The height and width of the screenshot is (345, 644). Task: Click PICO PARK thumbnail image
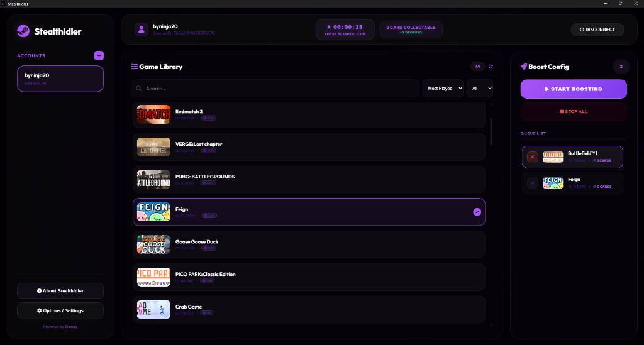(153, 277)
